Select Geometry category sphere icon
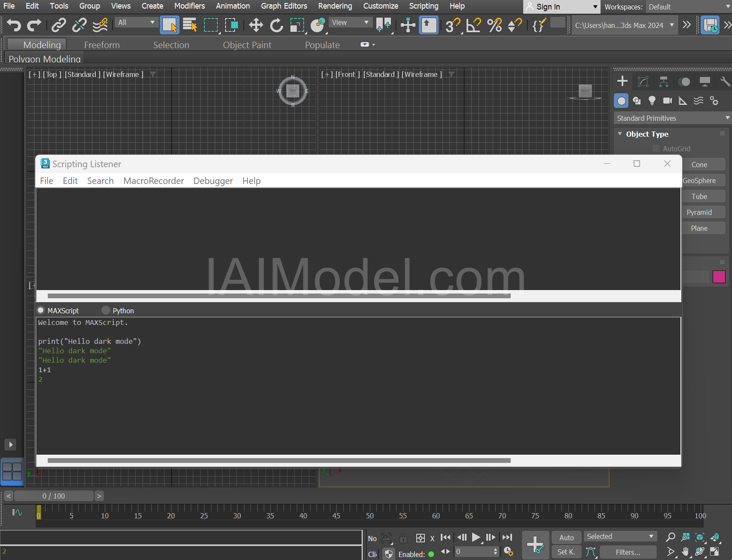Screen dimensions: 732x560 pos(621,101)
